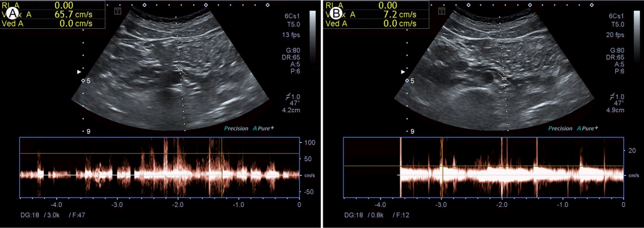Click the T5.0 frequency text in panel B

tap(617, 24)
